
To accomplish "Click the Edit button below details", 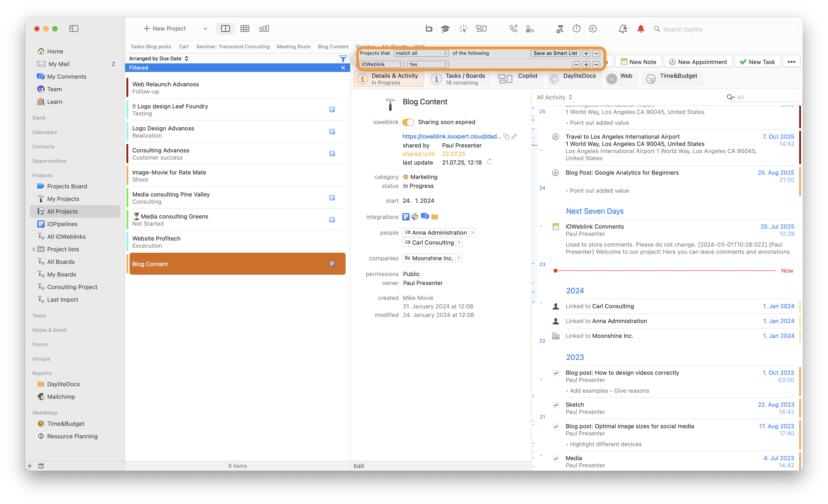I will 359,466.
